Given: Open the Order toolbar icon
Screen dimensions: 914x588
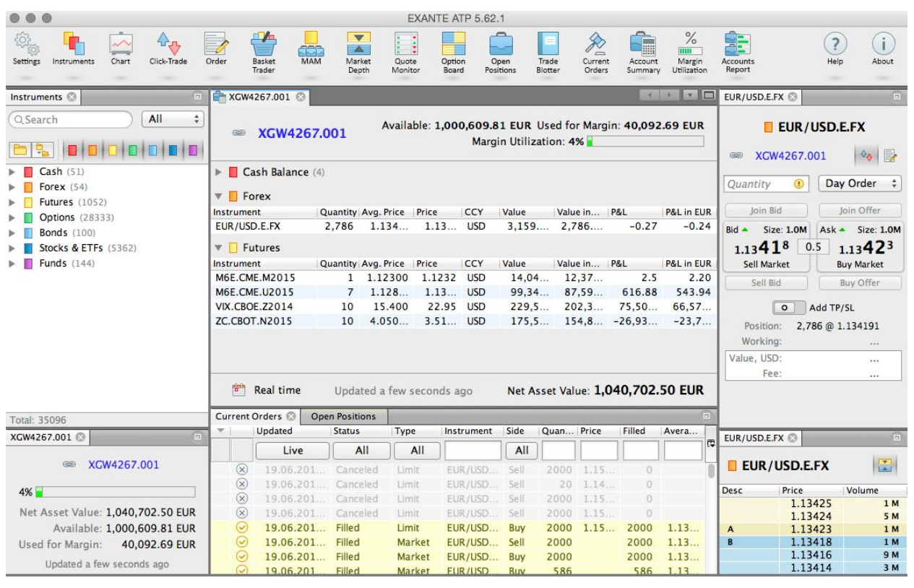Looking at the screenshot, I should (216, 49).
